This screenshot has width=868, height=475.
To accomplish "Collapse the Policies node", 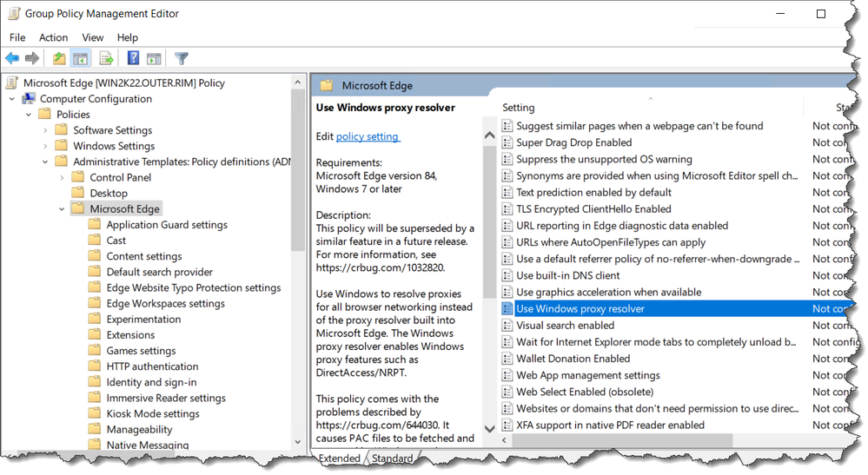I will [29, 115].
